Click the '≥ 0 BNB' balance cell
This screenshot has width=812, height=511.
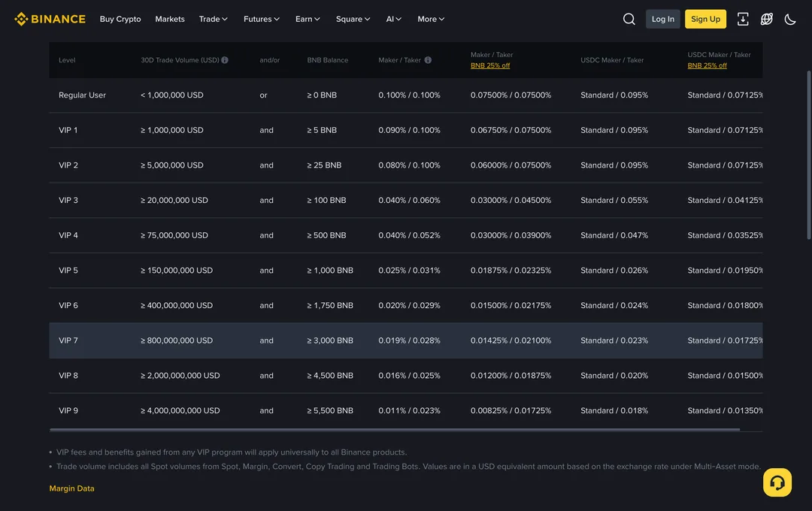tap(322, 95)
